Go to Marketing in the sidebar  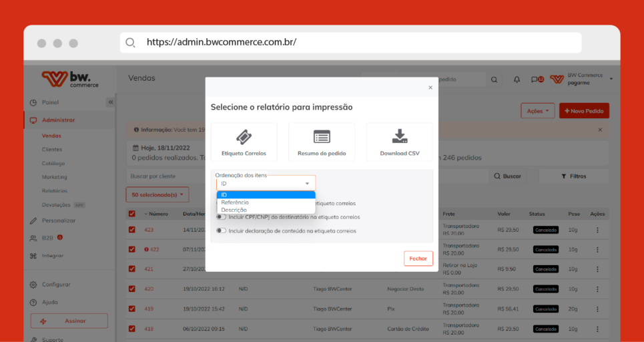pos(54,177)
